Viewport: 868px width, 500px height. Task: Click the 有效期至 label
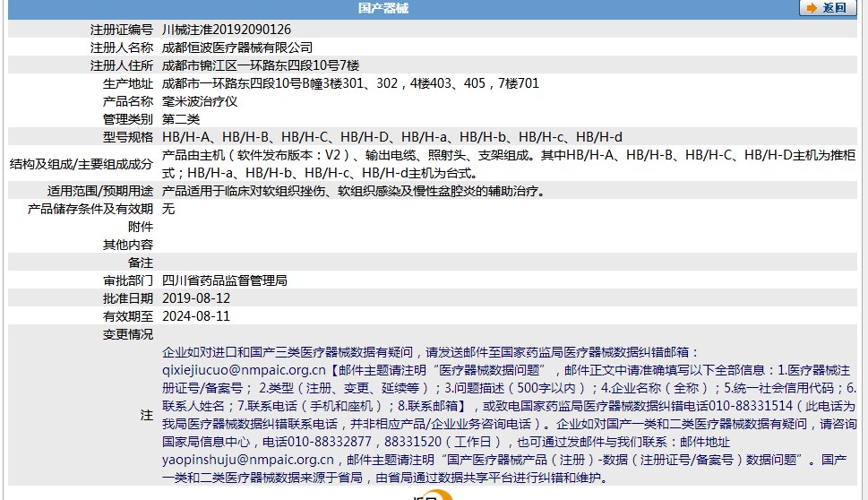point(128,316)
